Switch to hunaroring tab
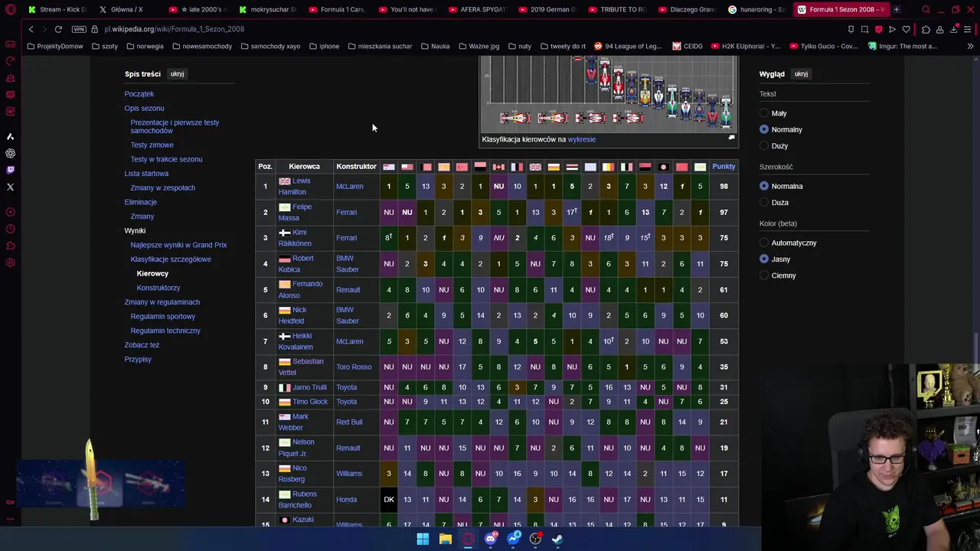The height and width of the screenshot is (551, 980). (756, 10)
